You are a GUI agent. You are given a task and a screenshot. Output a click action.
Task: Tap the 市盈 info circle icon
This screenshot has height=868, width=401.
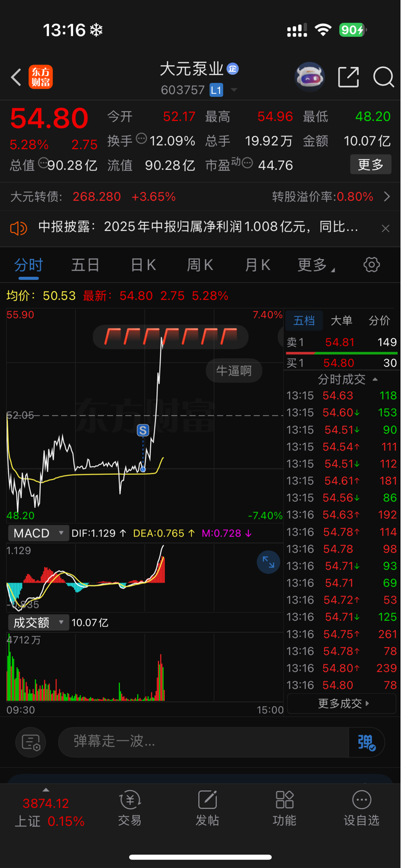click(x=248, y=163)
